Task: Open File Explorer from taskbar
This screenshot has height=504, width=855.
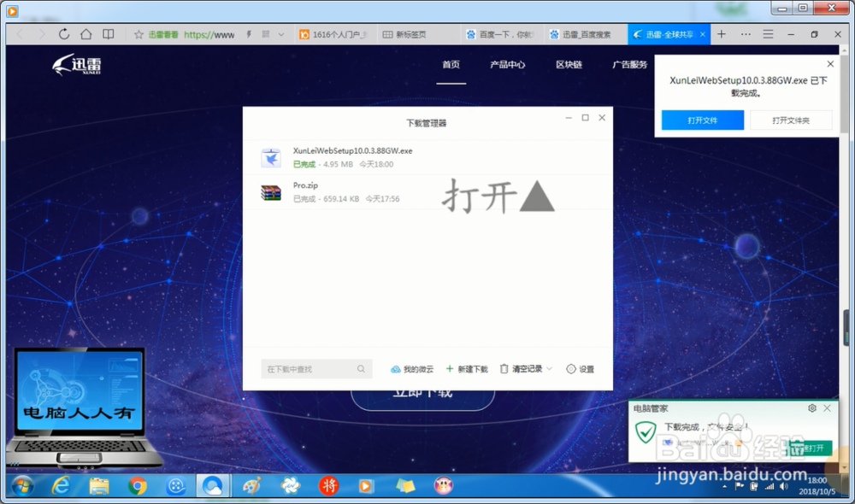Action: coord(98,485)
